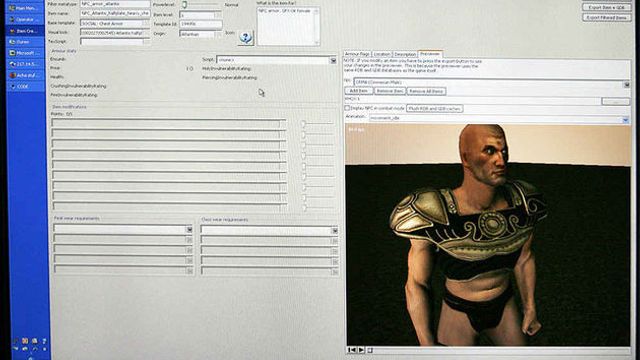Click the Item name input field
640x360 pixels.
click(x=115, y=13)
